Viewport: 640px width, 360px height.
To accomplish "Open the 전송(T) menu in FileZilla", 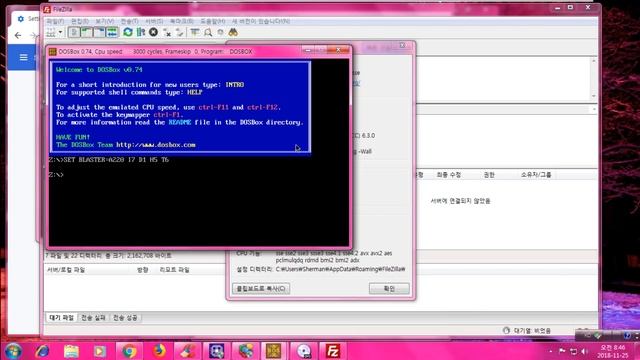I will click(129, 21).
